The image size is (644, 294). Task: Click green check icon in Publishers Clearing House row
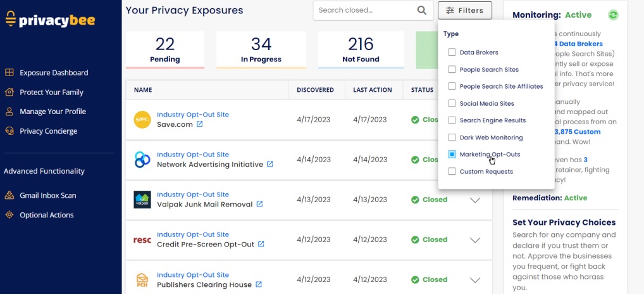pyautogui.click(x=415, y=279)
